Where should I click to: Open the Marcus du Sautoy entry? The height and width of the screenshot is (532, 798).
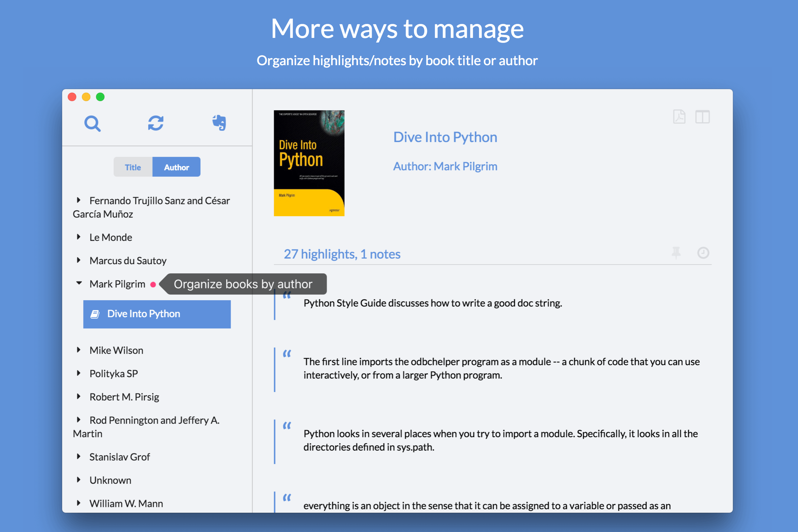click(128, 261)
